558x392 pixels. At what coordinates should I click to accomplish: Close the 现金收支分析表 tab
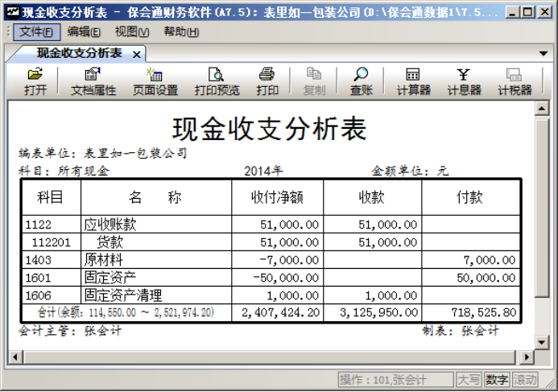[137, 54]
